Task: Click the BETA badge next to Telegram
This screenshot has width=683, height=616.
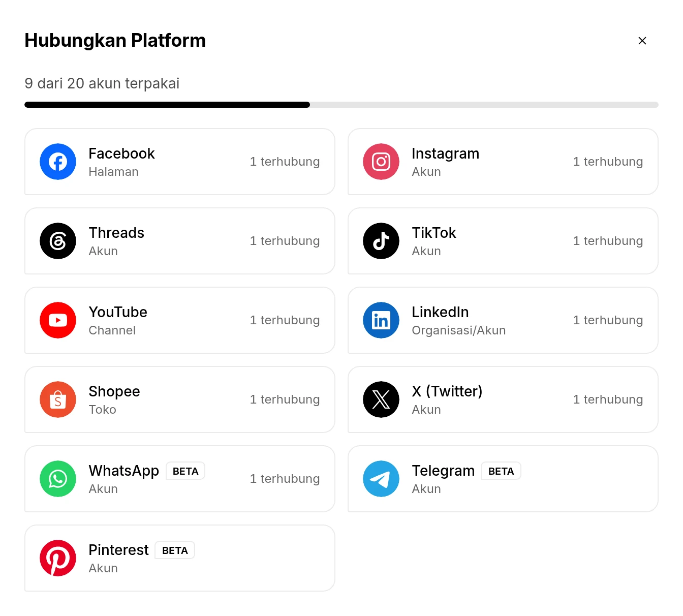Action: coord(501,471)
